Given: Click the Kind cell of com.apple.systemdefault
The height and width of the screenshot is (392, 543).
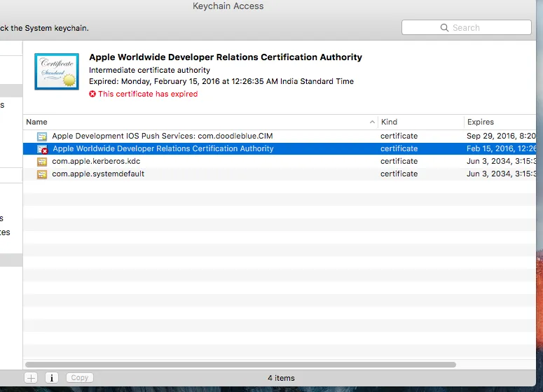Looking at the screenshot, I should point(399,174).
